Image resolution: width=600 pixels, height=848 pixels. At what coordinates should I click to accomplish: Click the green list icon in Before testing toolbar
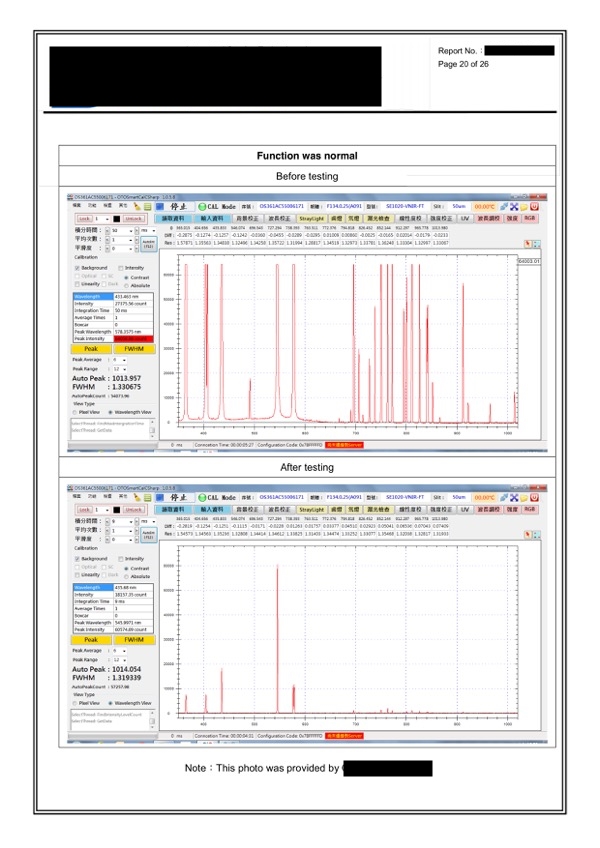(x=147, y=207)
